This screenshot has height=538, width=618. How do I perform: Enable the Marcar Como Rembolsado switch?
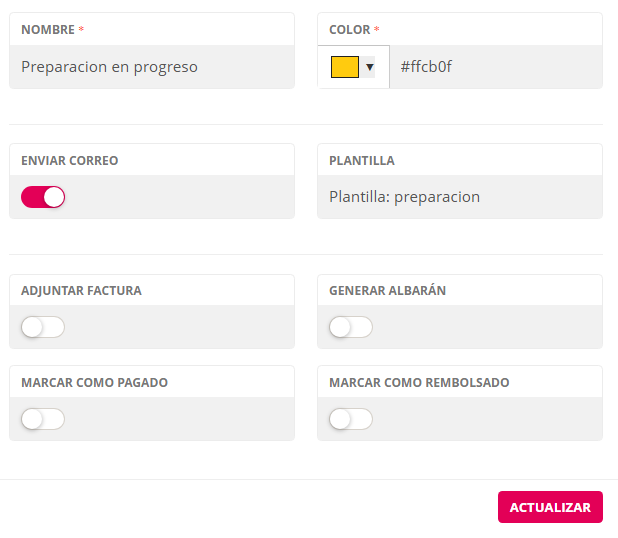coord(351,419)
